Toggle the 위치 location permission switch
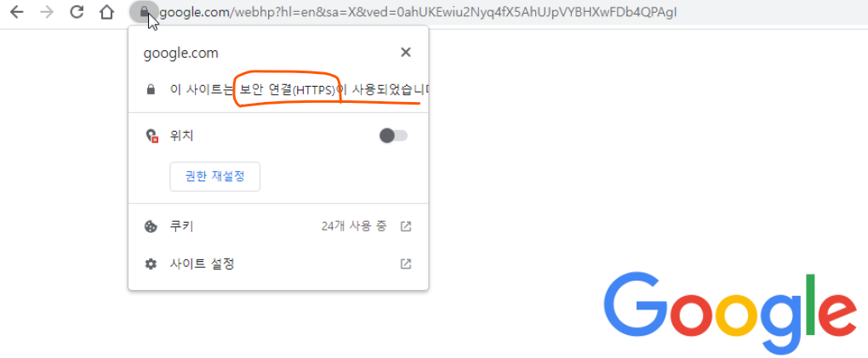The height and width of the screenshot is (358, 868). coord(393,135)
